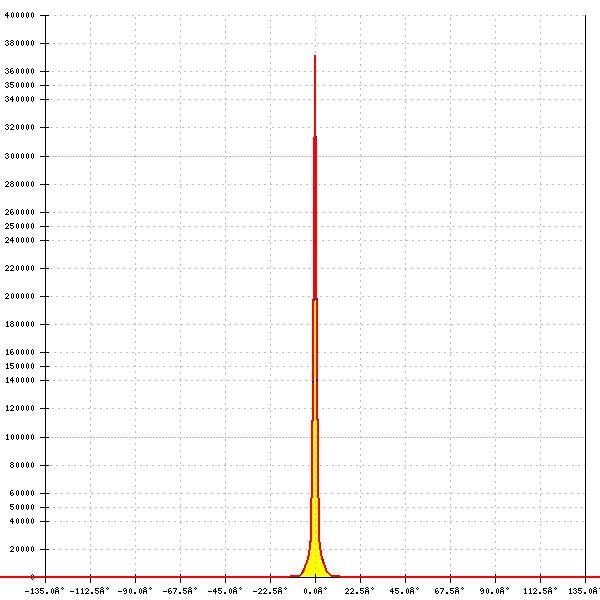Select the 80000 y-axis label
The width and height of the screenshot is (600, 600).
22,465
